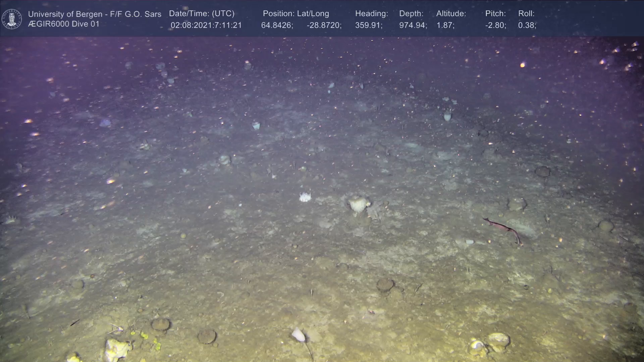Click the Date/Time (UTC) label
The height and width of the screenshot is (362, 644).
[202, 14]
